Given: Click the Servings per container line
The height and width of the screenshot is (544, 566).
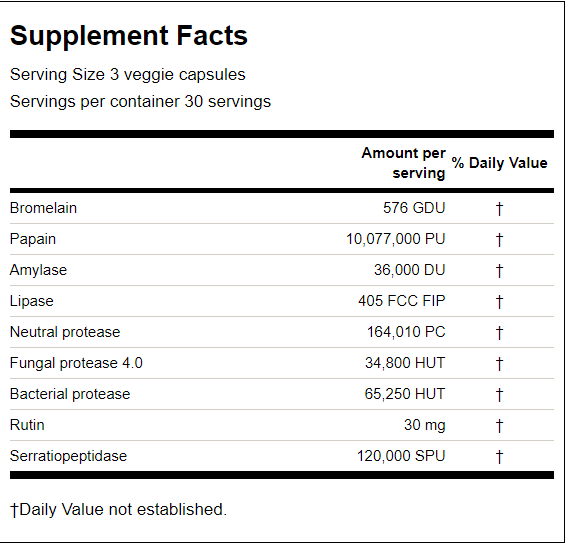Looking at the screenshot, I should [140, 101].
